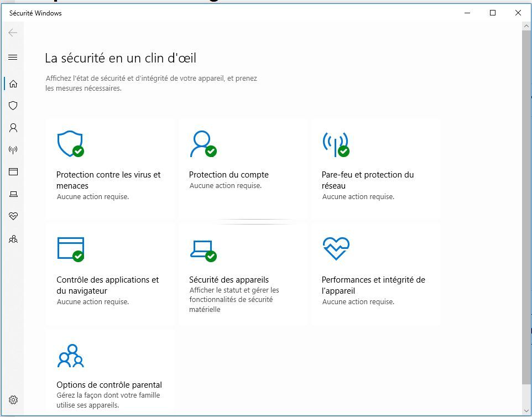Image resolution: width=532 pixels, height=417 pixels.
Task: Click the scrollbar down arrow
Action: (x=526, y=412)
